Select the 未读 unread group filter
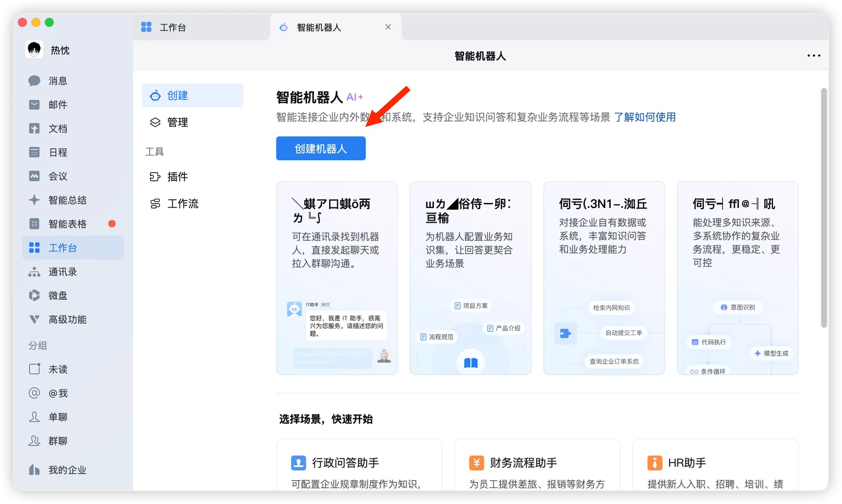Image resolution: width=842 pixels, height=504 pixels. click(x=56, y=369)
